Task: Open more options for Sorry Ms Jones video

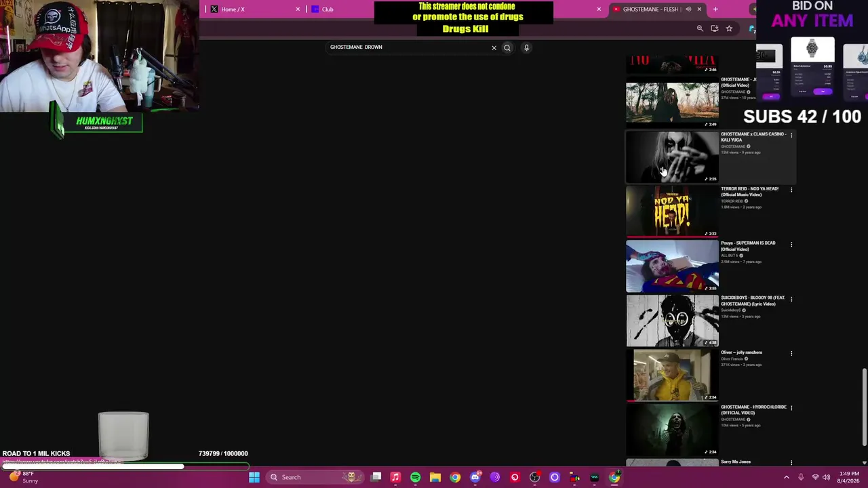Action: point(791,462)
